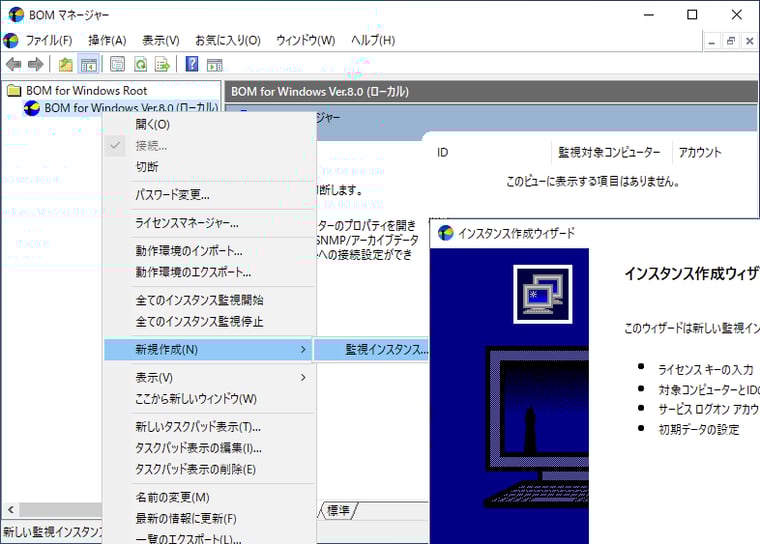This screenshot has height=544, width=760.
Task: Minimize the inner MDI child window
Action: point(712,41)
